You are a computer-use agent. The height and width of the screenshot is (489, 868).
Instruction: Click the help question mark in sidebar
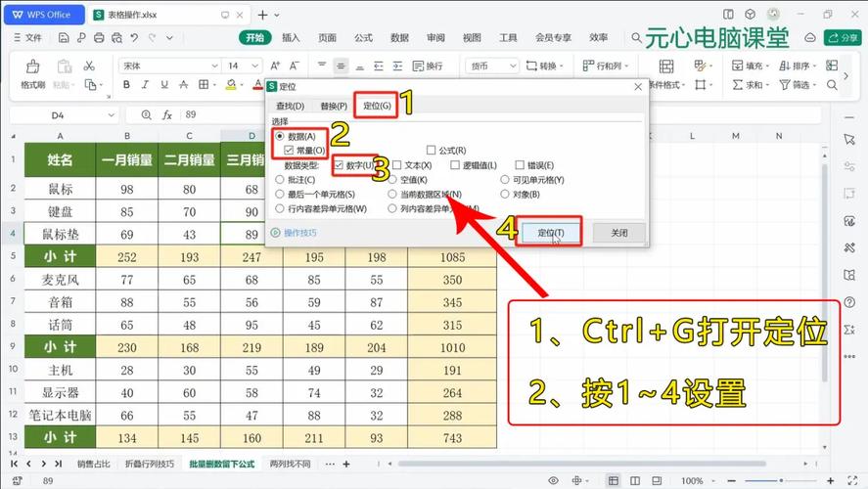pos(849,302)
